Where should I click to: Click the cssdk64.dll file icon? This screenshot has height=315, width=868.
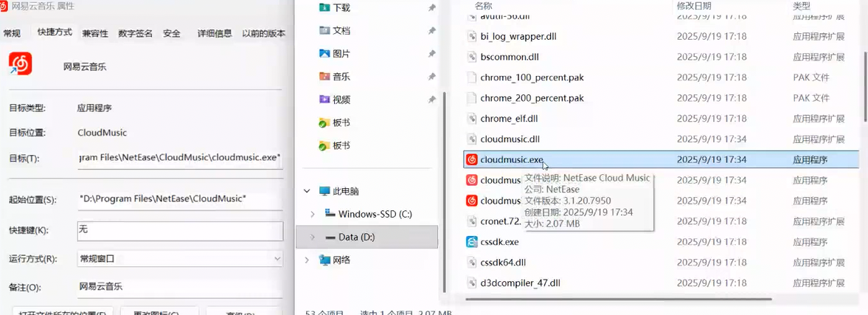(472, 262)
